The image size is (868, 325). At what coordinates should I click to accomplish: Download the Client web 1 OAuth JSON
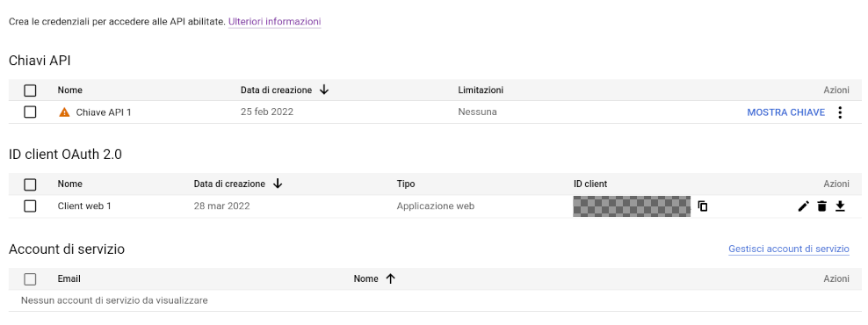pos(840,206)
